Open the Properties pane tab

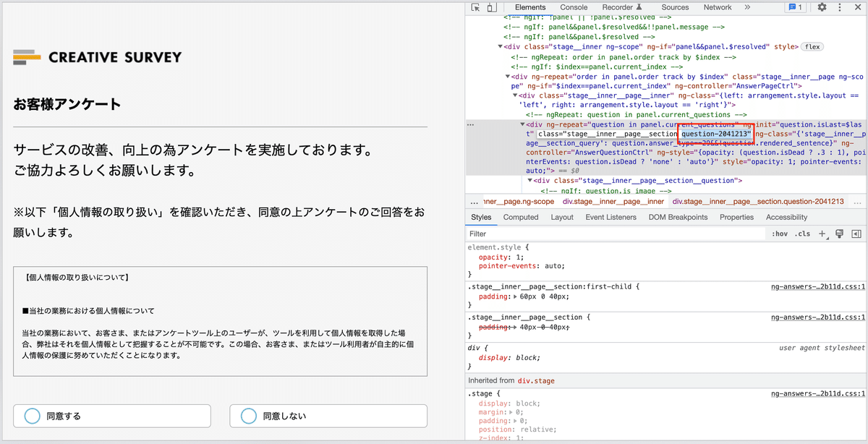click(736, 217)
